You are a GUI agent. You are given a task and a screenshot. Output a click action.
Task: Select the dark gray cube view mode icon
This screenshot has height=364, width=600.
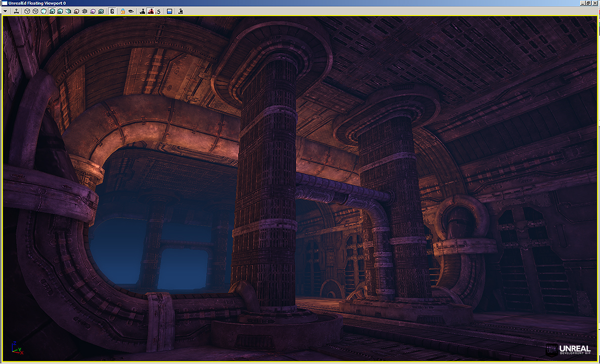pos(84,12)
